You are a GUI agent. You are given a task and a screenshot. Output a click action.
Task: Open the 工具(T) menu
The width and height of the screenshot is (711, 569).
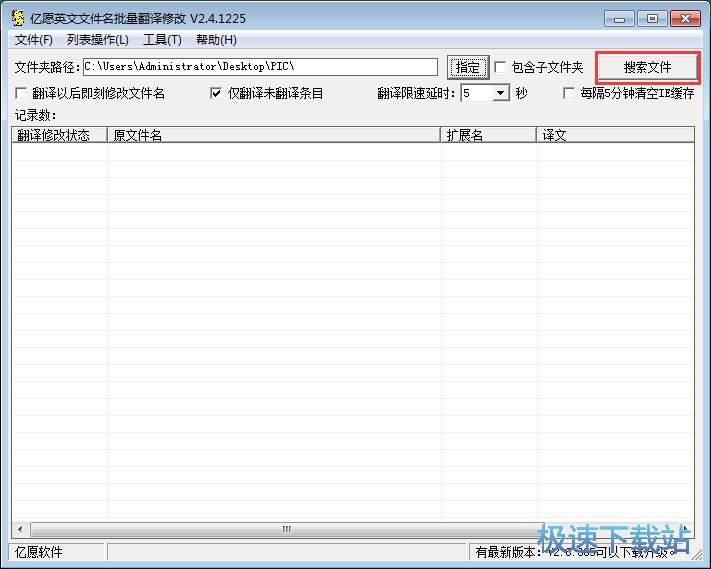pos(162,40)
